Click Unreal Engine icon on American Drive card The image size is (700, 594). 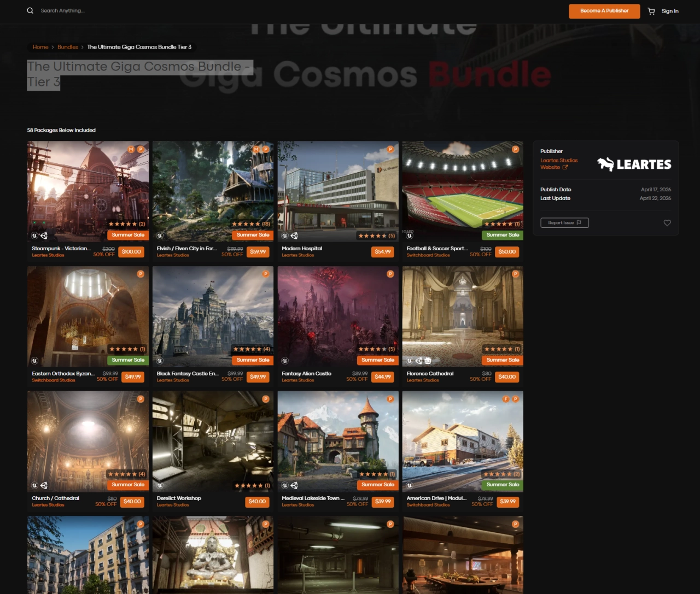coord(410,485)
